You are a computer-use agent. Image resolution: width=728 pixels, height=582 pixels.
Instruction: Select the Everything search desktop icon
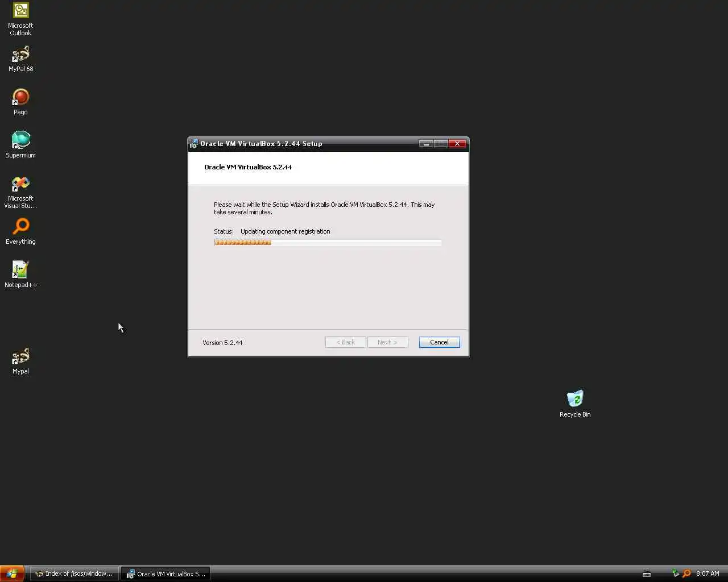click(x=20, y=231)
